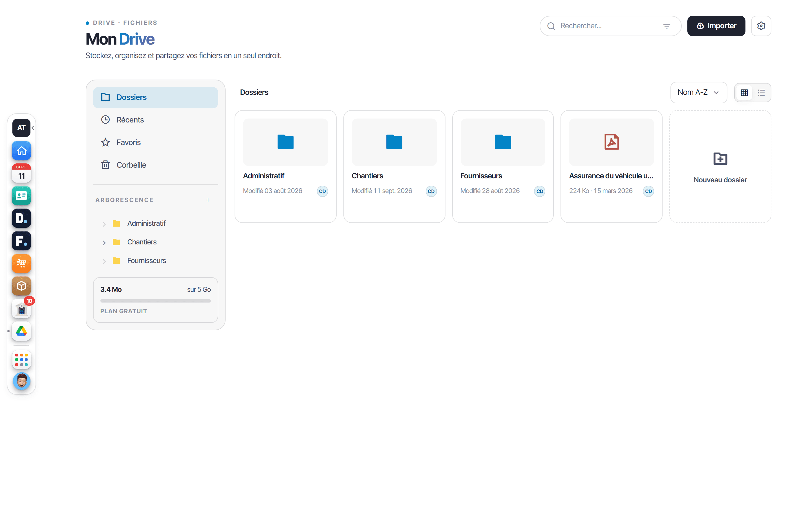Open the brown package box app
The height and width of the screenshot is (508, 812).
[x=21, y=286]
